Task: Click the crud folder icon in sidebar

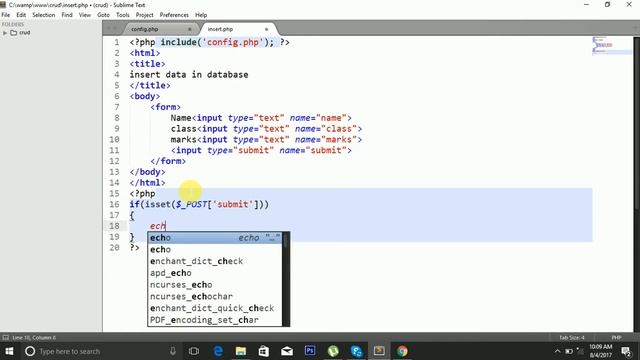Action: (x=13, y=33)
